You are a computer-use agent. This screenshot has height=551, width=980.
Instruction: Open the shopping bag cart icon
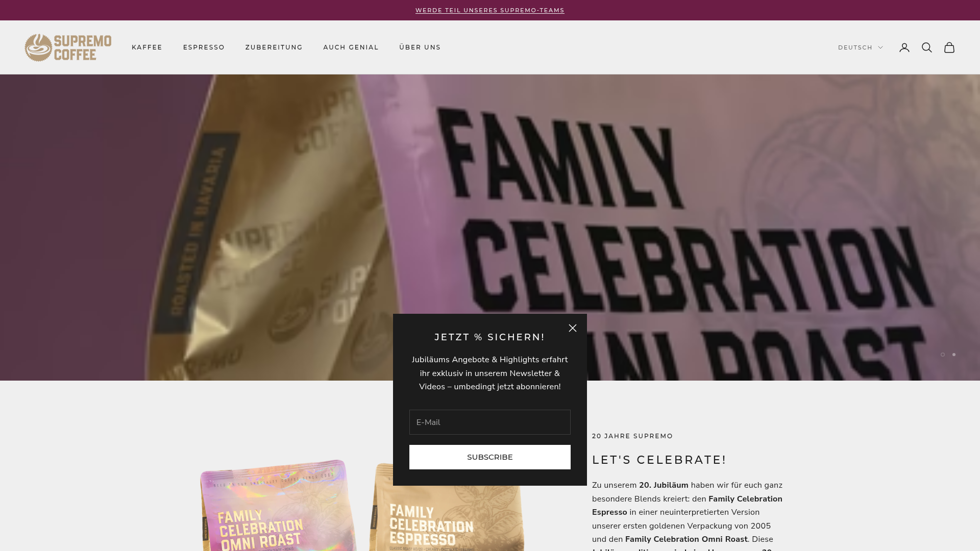(x=949, y=47)
